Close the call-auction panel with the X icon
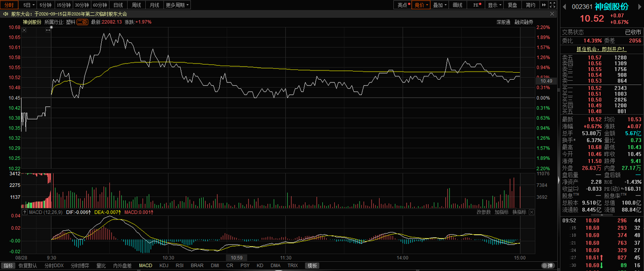Image resolution: width=644 pixels, height=271 pixels. [24, 30]
